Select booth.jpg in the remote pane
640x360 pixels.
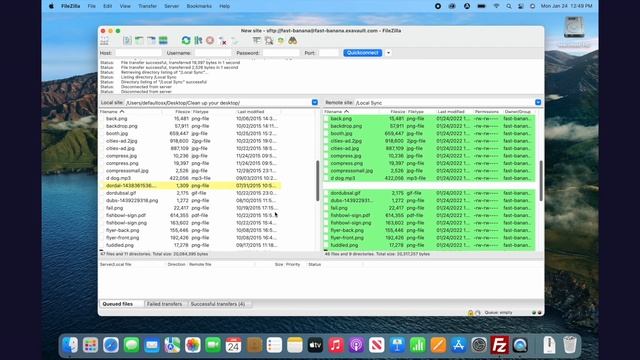click(x=429, y=133)
